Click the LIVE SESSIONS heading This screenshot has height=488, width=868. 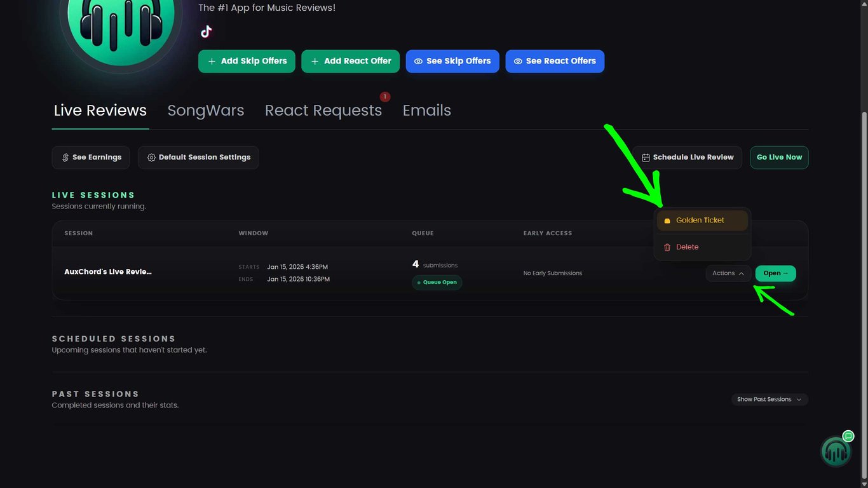click(93, 195)
